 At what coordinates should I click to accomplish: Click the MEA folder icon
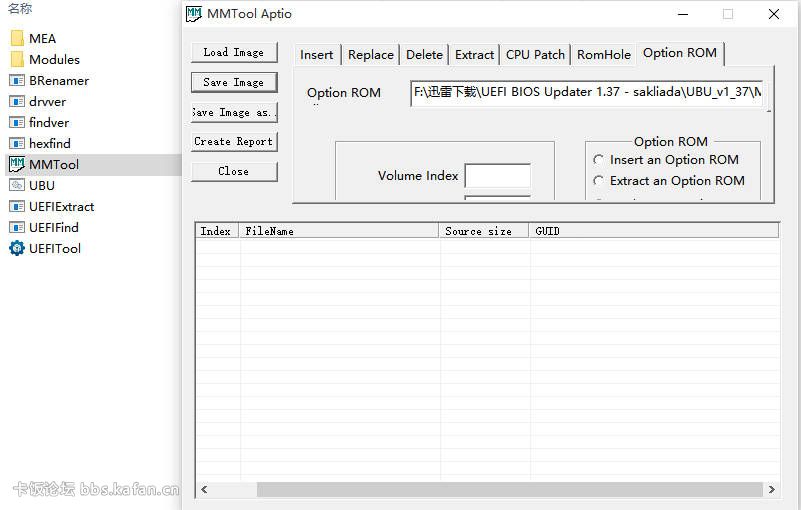click(17, 38)
